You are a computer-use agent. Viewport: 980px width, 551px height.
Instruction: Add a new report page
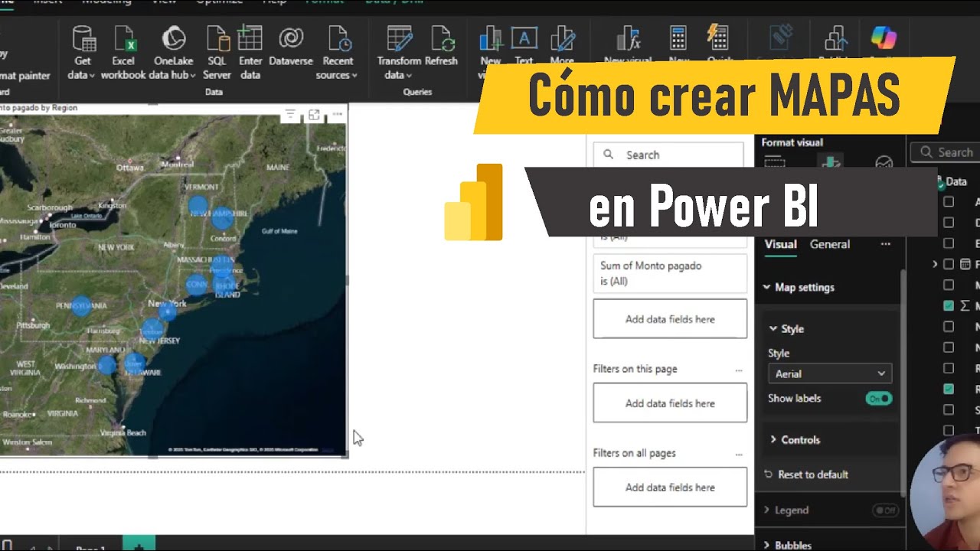click(139, 545)
